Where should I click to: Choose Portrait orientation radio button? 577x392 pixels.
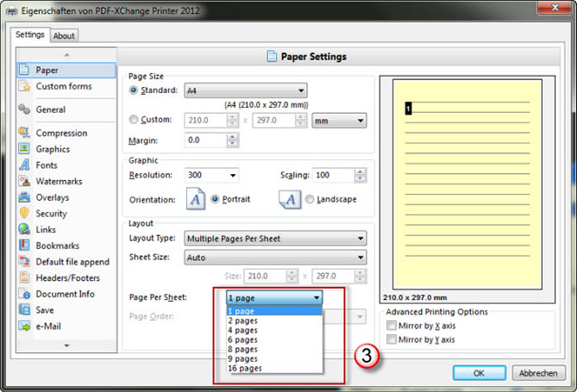[215, 199]
